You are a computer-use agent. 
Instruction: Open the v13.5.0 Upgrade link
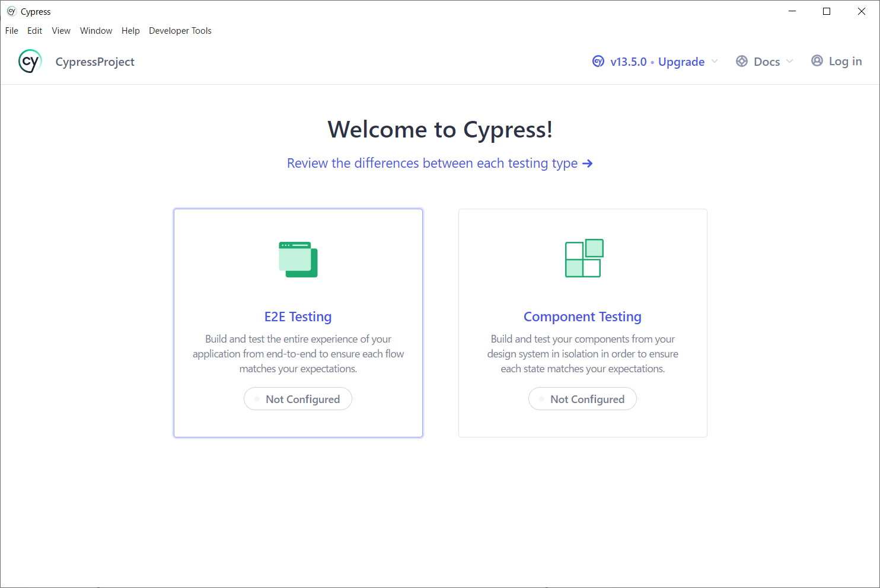point(656,62)
